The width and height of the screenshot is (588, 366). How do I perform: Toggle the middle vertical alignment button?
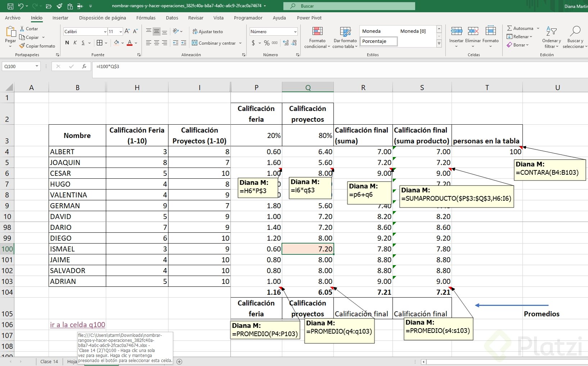(157, 31)
